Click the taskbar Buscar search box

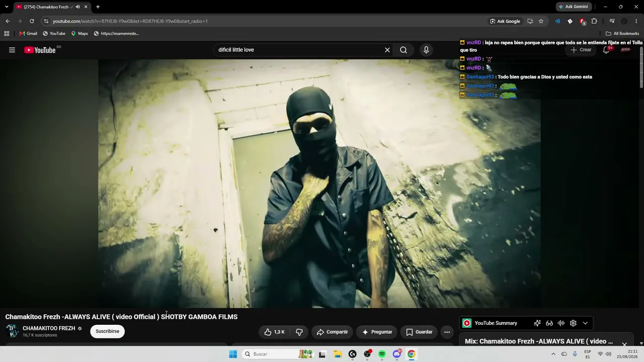278,354
